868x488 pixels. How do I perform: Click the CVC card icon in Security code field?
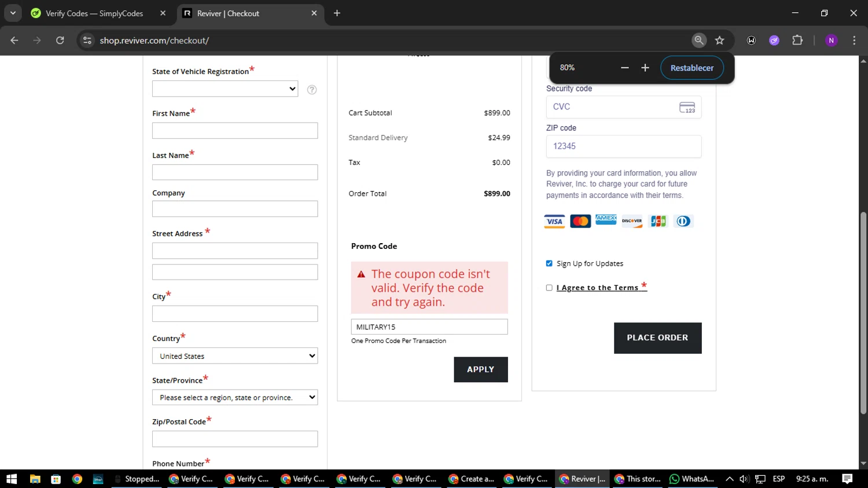(687, 108)
